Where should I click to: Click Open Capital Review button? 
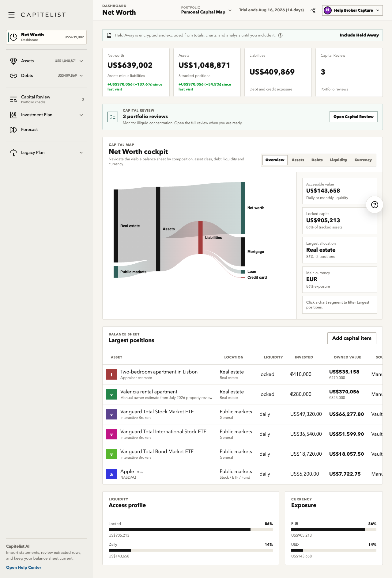point(353,117)
